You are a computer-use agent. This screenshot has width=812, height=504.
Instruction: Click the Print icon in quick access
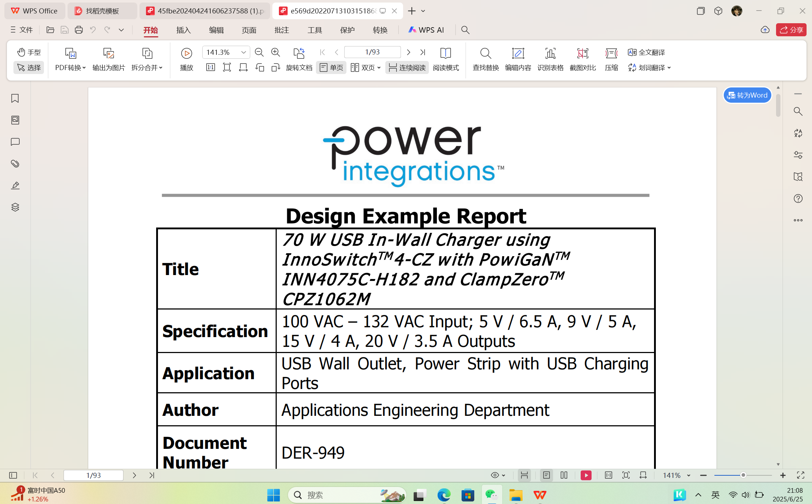(x=79, y=30)
